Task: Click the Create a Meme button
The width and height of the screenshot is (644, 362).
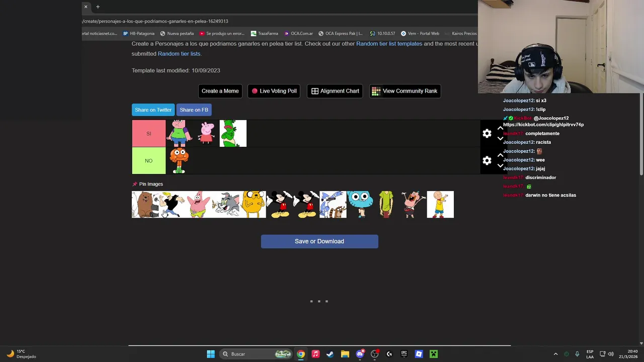Action: click(220, 91)
